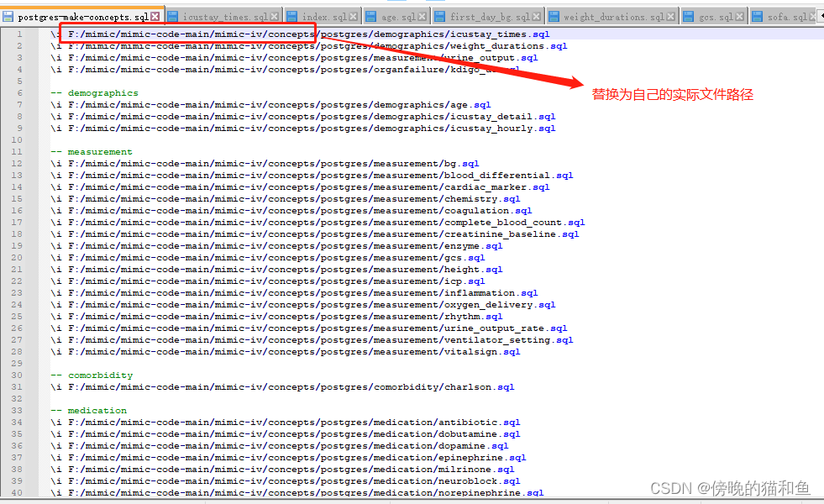Click the complete_blood_count.sql include line
The image size is (824, 504).
pyautogui.click(x=318, y=223)
